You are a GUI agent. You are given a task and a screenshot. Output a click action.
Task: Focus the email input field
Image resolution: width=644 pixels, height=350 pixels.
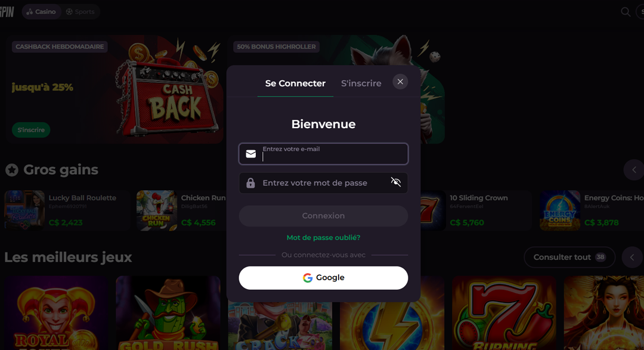323,154
